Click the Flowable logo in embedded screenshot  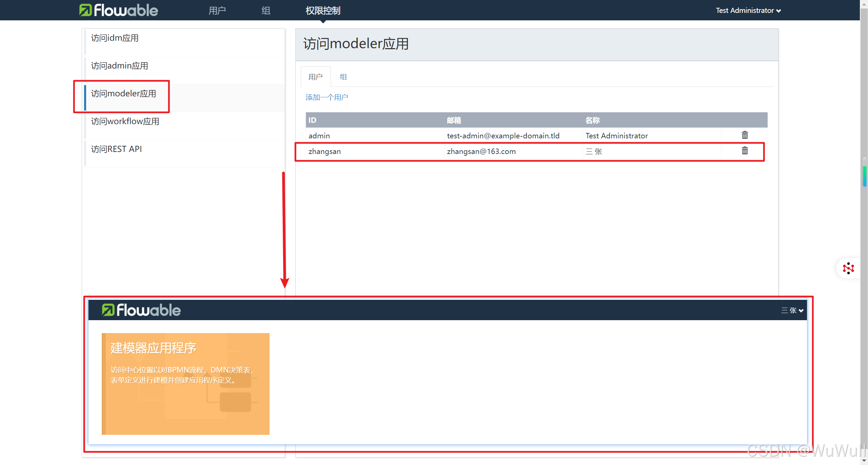[x=141, y=310]
